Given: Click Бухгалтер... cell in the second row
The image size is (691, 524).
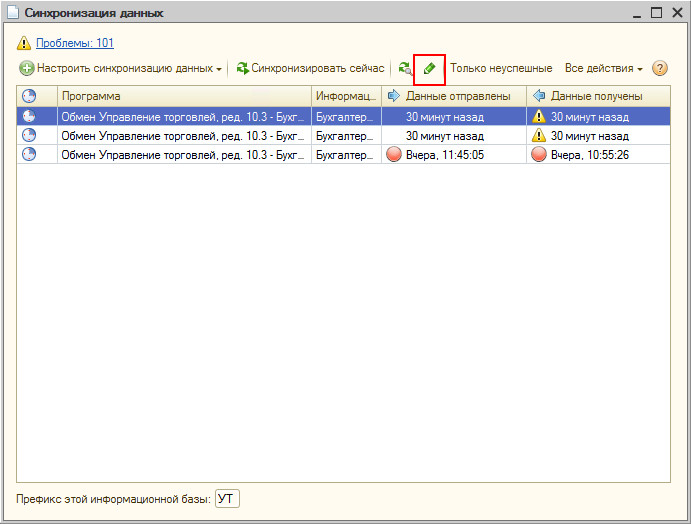Looking at the screenshot, I should 346,135.
